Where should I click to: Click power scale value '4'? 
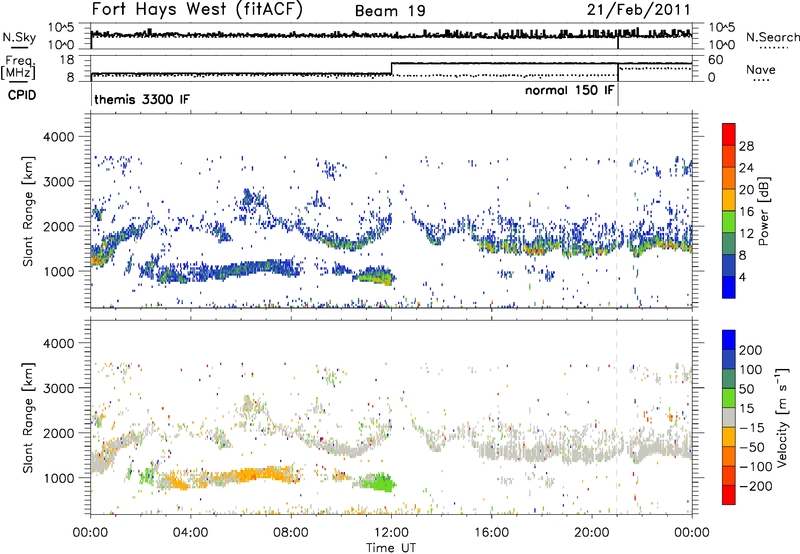742,277
